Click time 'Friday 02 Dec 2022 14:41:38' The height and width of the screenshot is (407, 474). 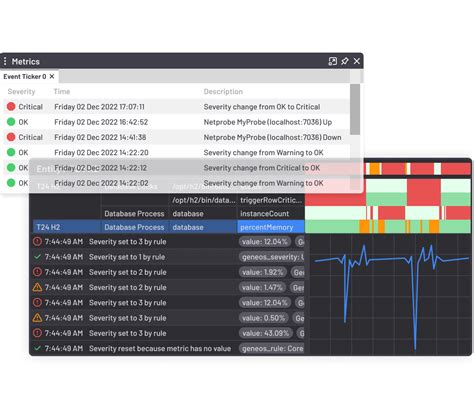(x=100, y=137)
